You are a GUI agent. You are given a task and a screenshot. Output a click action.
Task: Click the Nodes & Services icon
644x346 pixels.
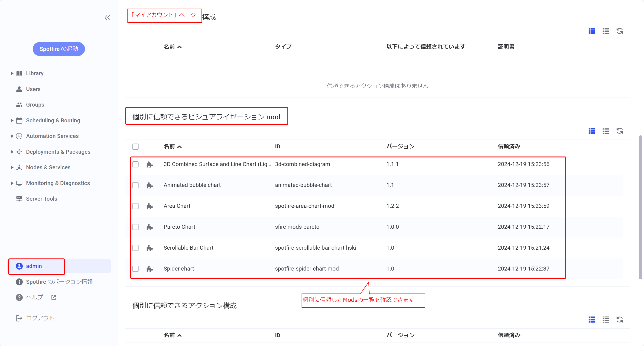point(19,167)
